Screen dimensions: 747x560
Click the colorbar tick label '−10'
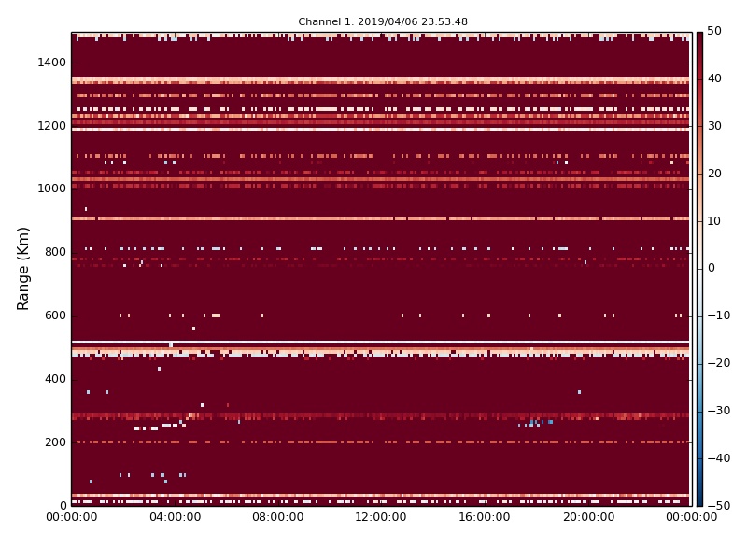[718, 315]
